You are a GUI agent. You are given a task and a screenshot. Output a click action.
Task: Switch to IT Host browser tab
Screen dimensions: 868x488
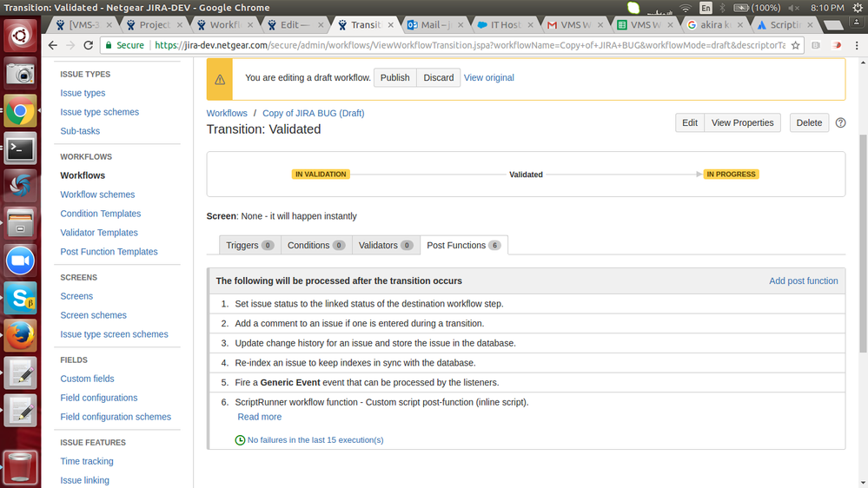pyautogui.click(x=506, y=25)
